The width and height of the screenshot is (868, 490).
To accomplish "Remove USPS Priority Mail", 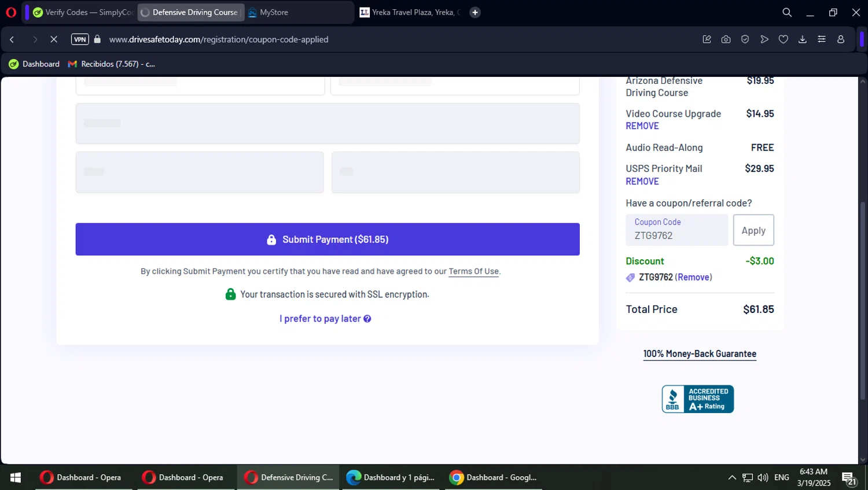I will click(642, 182).
